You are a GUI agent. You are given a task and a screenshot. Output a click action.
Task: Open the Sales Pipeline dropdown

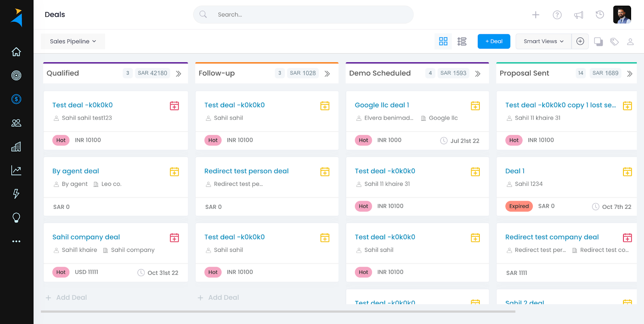pos(73,41)
